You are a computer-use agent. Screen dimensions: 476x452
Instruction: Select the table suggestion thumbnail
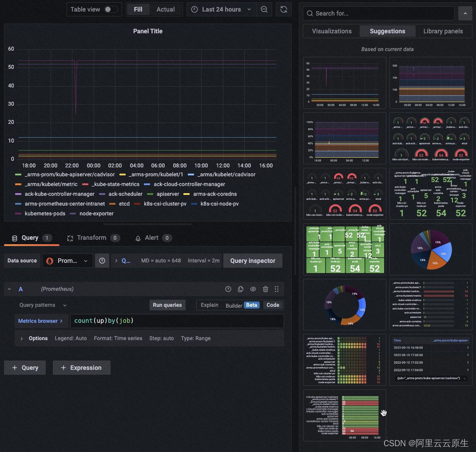[x=431, y=360]
